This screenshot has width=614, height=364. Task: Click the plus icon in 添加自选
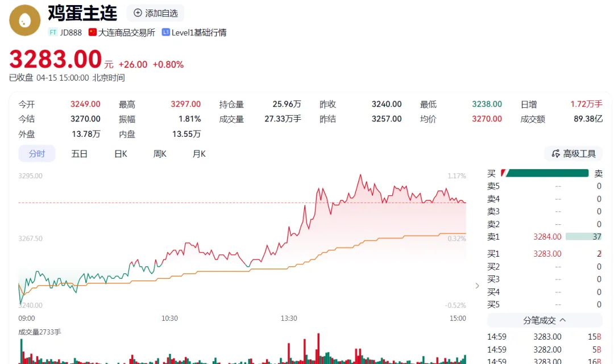(138, 13)
